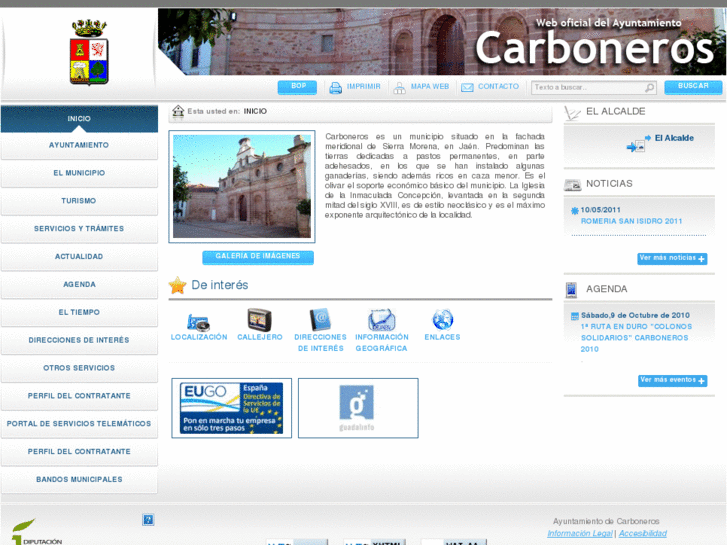Click the Buscar button
Viewport: 727px width, 545px height.
[x=693, y=87]
